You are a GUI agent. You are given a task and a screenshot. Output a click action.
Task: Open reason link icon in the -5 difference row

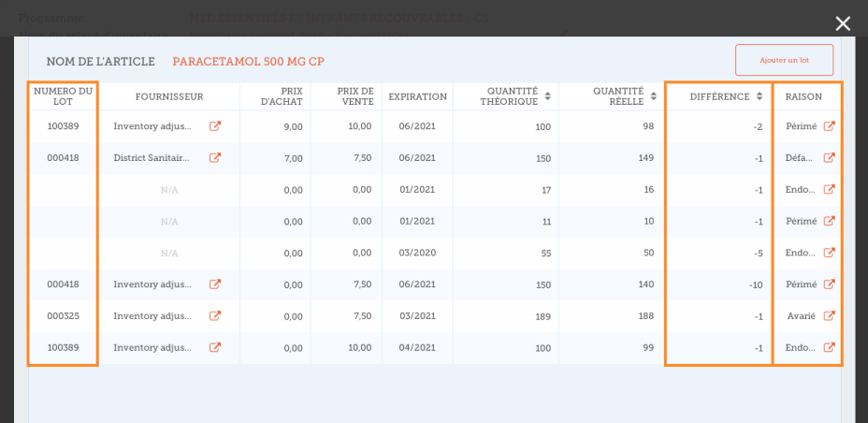[x=829, y=253]
